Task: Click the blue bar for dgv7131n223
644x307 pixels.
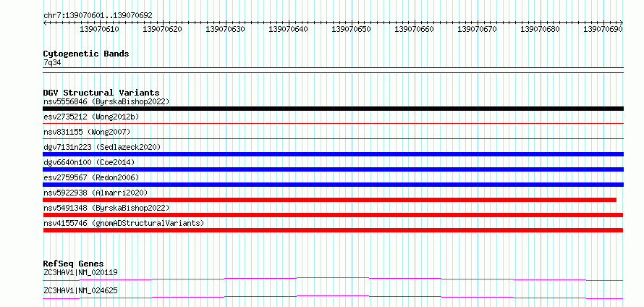Action: click(x=333, y=154)
